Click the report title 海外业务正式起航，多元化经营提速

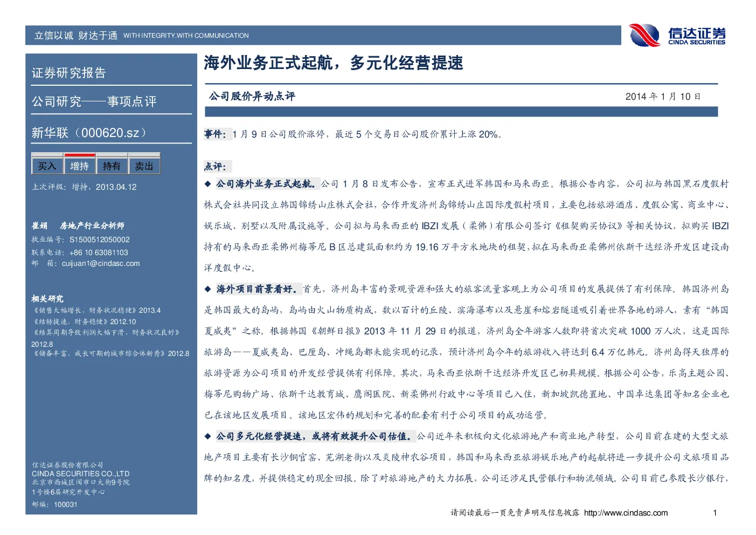(334, 63)
